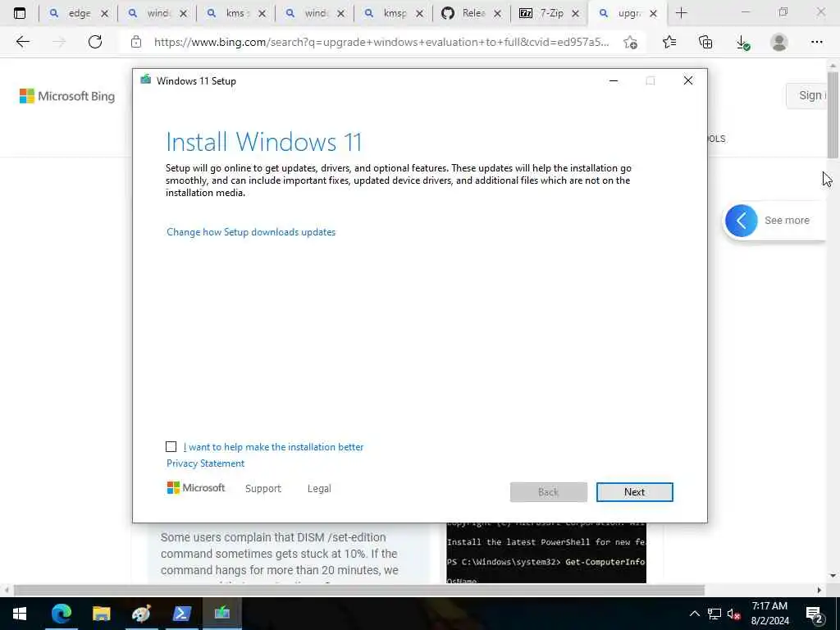The height and width of the screenshot is (630, 840).
Task: Refresh the Bing page in Edge
Action: pos(95,42)
